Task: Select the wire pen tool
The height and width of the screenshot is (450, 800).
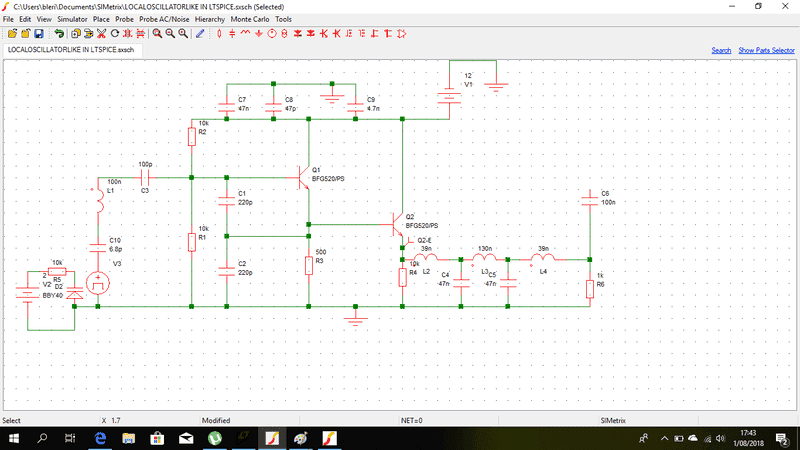Action: click(200, 33)
